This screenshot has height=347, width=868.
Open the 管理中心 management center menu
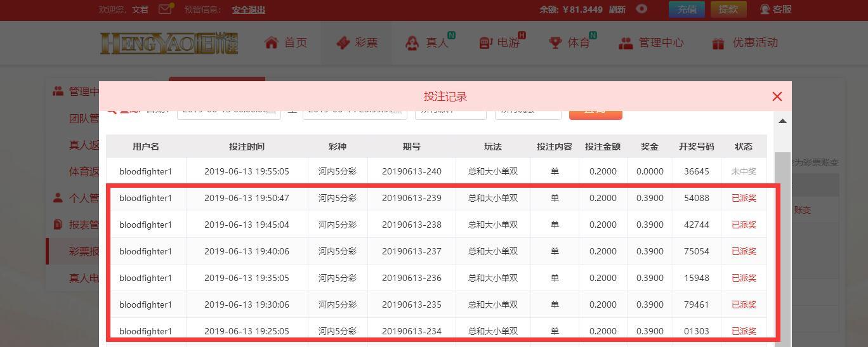tap(651, 43)
